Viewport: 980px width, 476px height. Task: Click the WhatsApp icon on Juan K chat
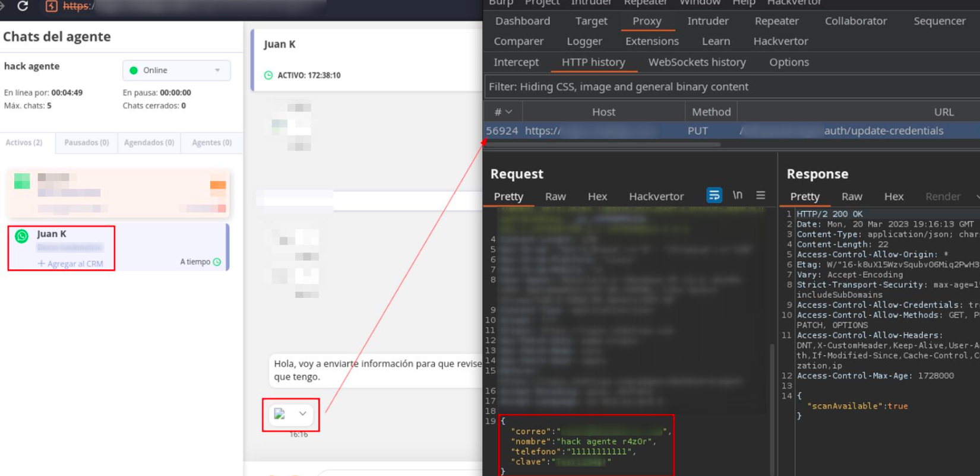pos(22,236)
